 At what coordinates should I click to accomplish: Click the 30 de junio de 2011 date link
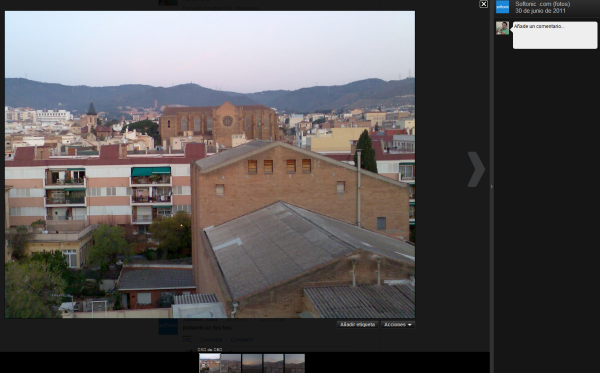tap(540, 11)
